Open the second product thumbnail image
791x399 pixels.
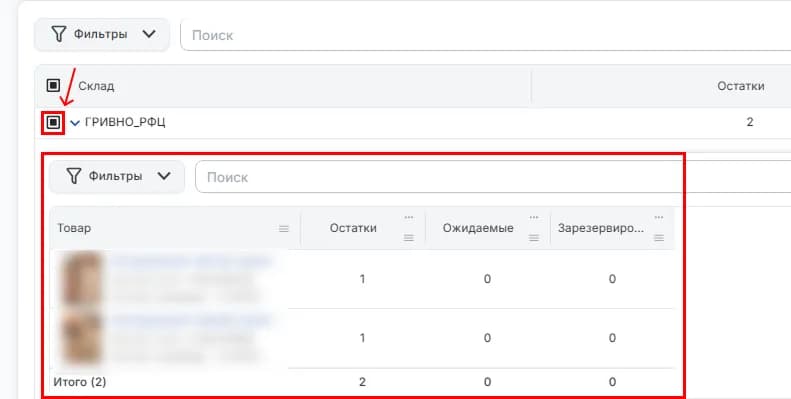[81, 338]
